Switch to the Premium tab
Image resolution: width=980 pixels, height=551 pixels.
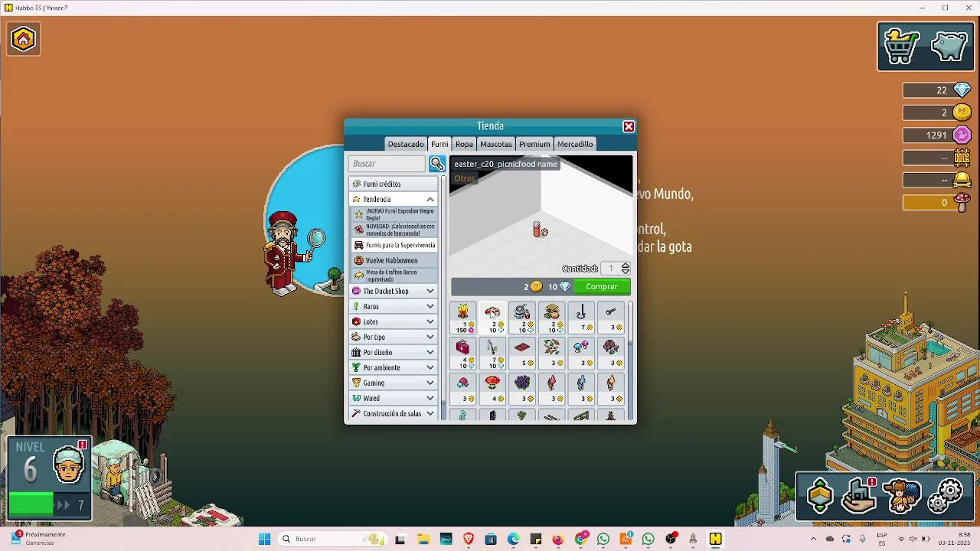pyautogui.click(x=534, y=144)
